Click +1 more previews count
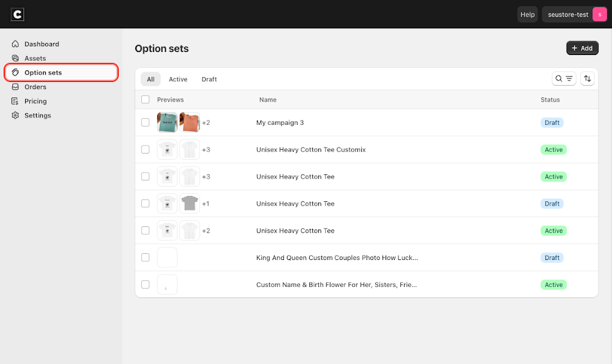Viewport: 612px width, 364px height. [206, 204]
